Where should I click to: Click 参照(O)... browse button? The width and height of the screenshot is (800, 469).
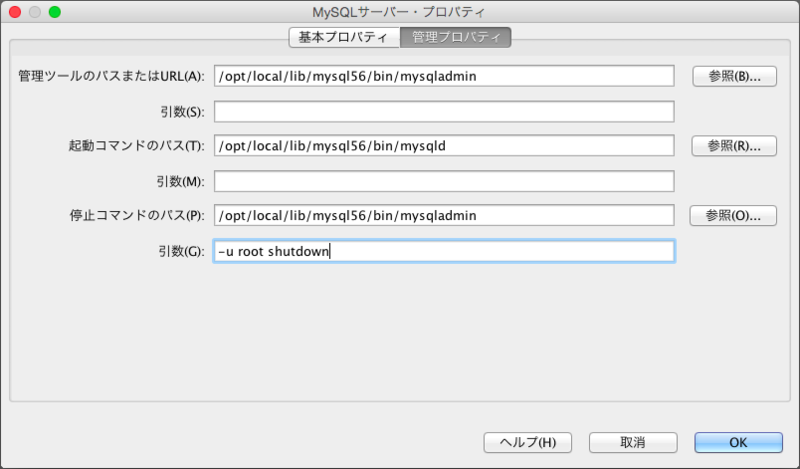click(x=733, y=215)
